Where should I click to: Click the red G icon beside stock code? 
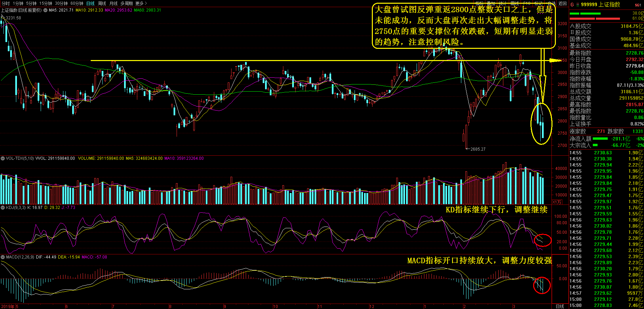coord(572,5)
